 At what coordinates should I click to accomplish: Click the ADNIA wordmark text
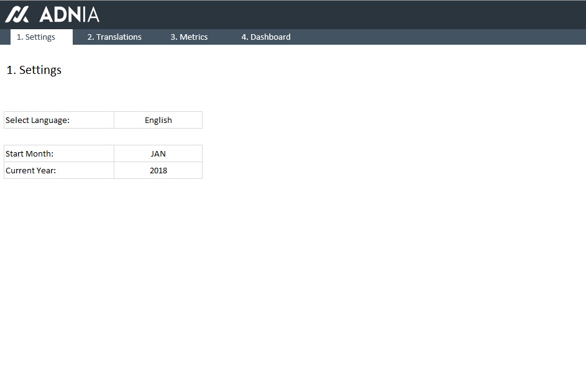(x=69, y=14)
